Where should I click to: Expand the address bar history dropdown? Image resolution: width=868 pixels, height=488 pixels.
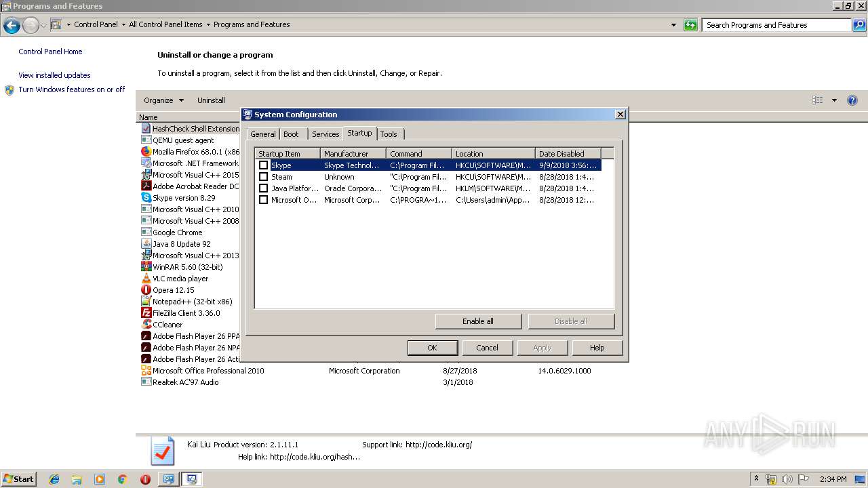pos(673,25)
